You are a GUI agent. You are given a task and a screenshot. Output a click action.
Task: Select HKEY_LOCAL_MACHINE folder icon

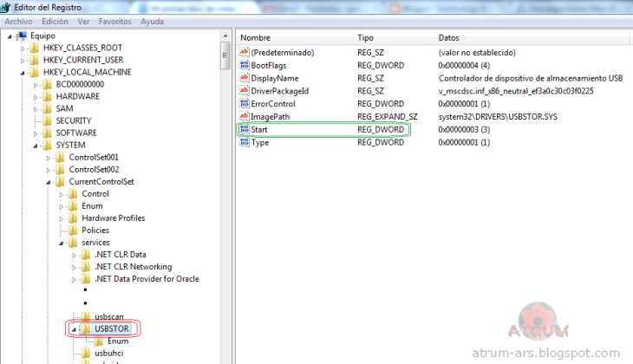coord(35,72)
